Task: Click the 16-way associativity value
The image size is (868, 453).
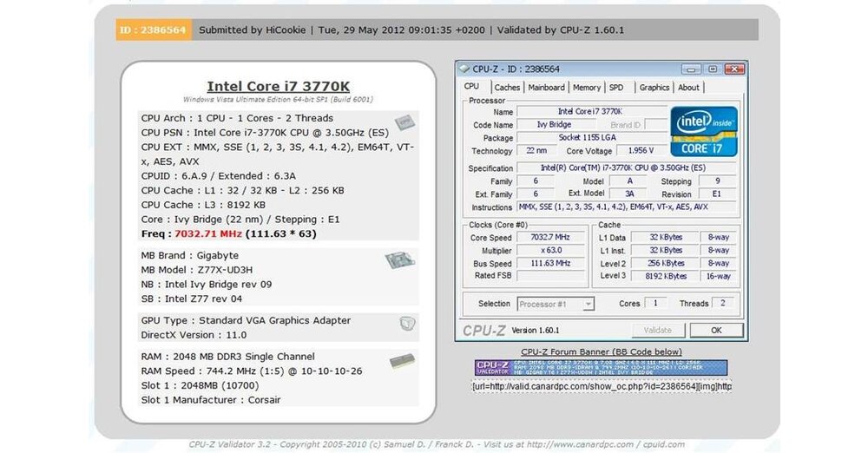Action: click(718, 276)
